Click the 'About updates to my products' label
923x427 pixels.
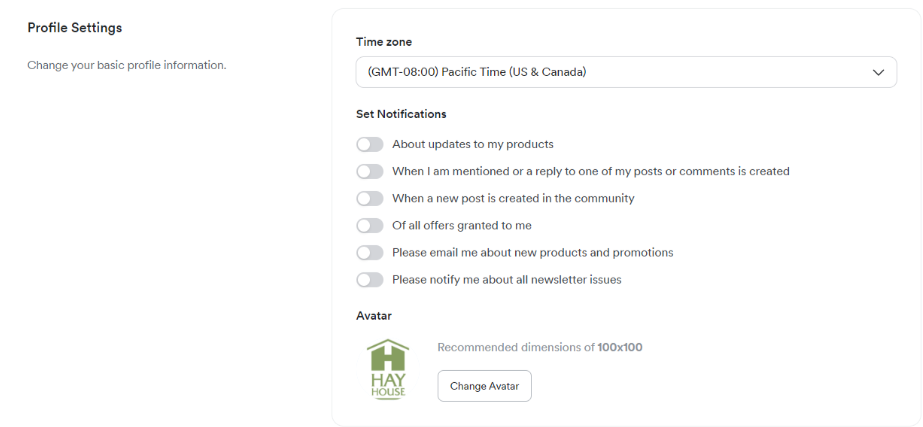[472, 144]
